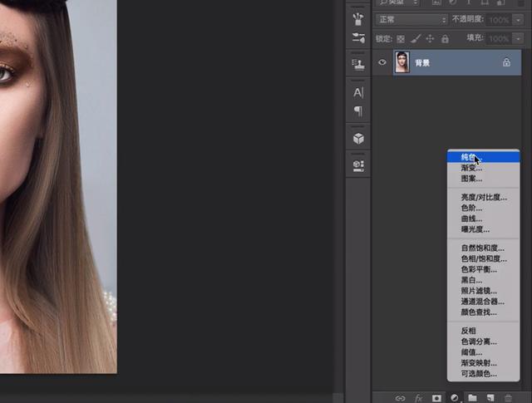Click the add layer mask icon
Image resolution: width=532 pixels, height=403 pixels.
436,398
